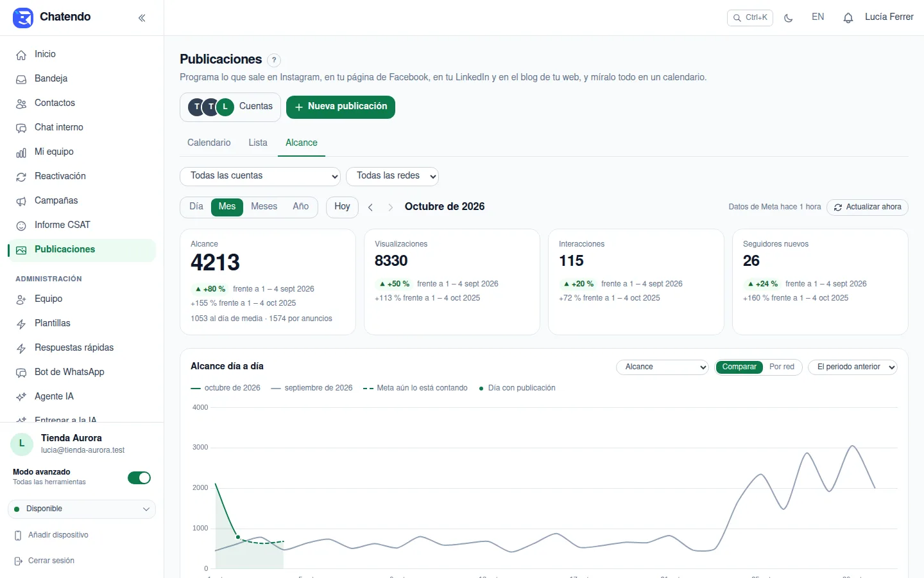The image size is (924, 578).
Task: Open Chat interno
Action: click(x=81, y=128)
